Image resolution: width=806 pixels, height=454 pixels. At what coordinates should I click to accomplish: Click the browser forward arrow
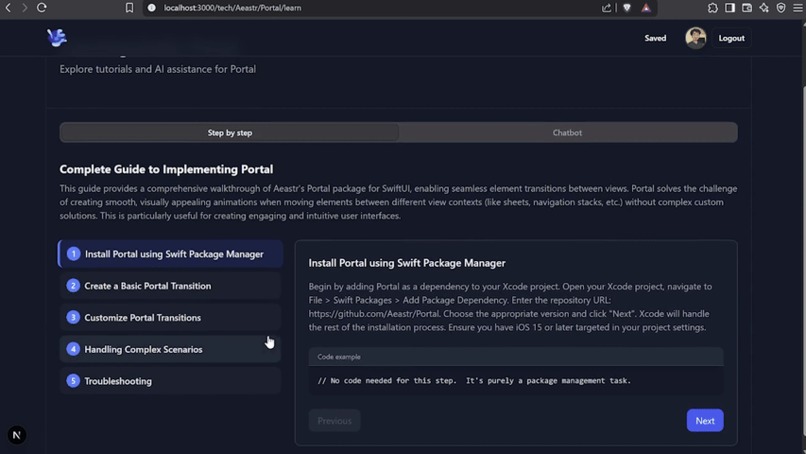coord(24,8)
